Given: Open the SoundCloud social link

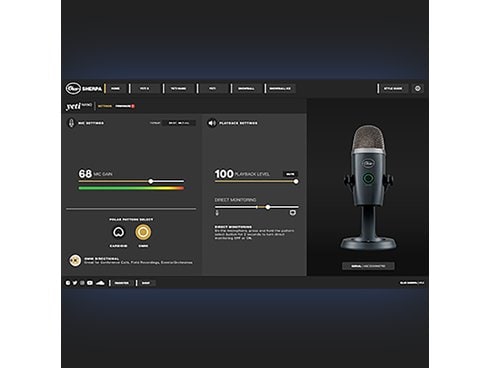Looking at the screenshot, I should click(100, 283).
